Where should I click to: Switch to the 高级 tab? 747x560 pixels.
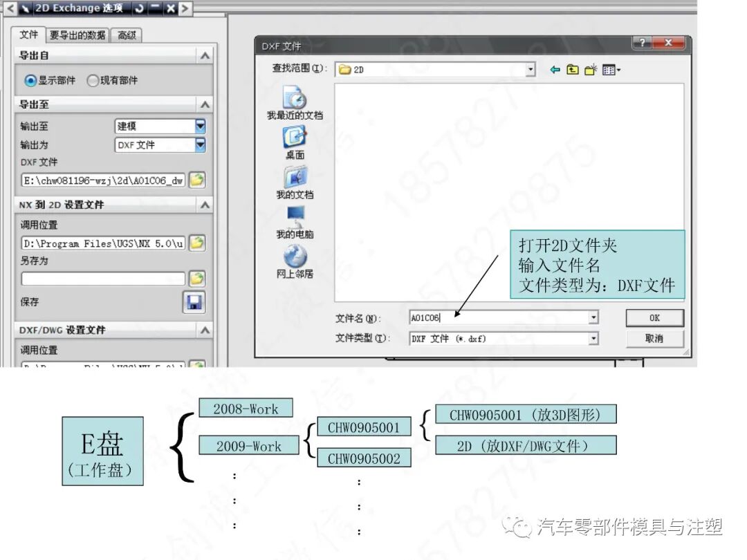pyautogui.click(x=125, y=35)
